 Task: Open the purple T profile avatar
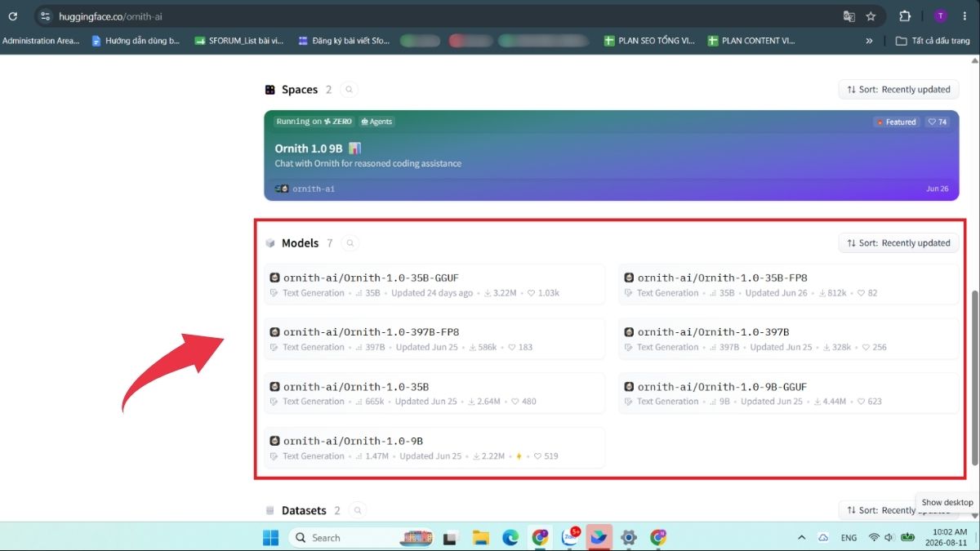click(941, 16)
